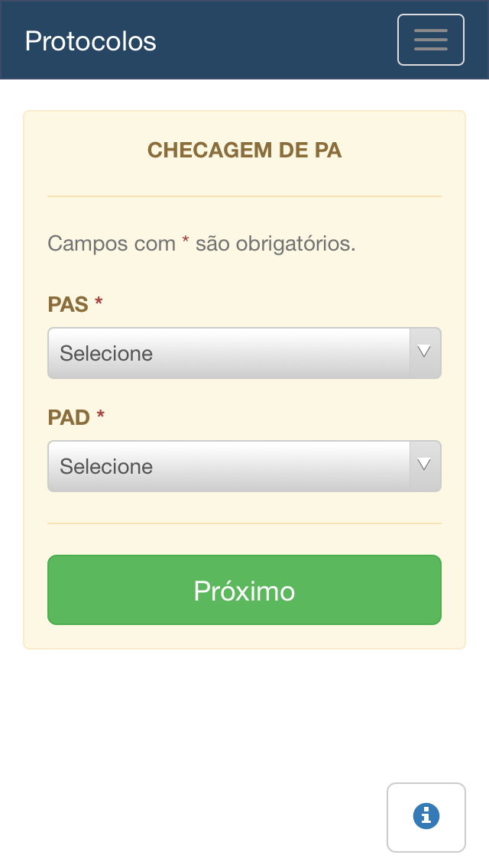Click the red asterisk beside PAS
Screen dimensions: 489x868
[99, 303]
